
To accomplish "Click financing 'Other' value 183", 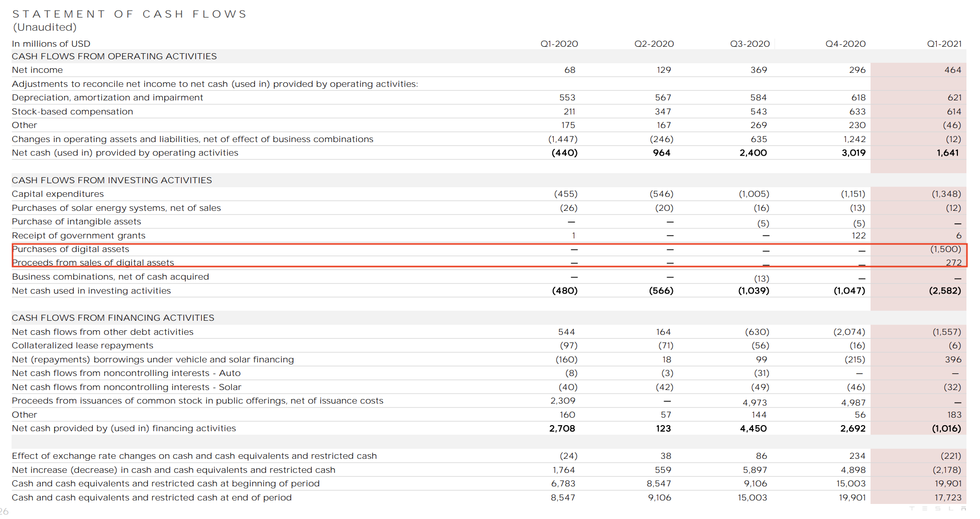I will click(954, 415).
